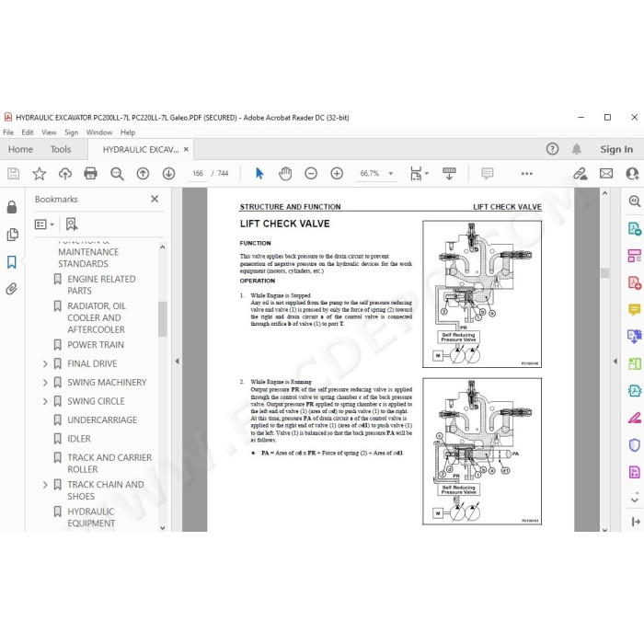Share a link to the file
Image resolution: width=644 pixels, height=644 pixels.
tap(580, 174)
